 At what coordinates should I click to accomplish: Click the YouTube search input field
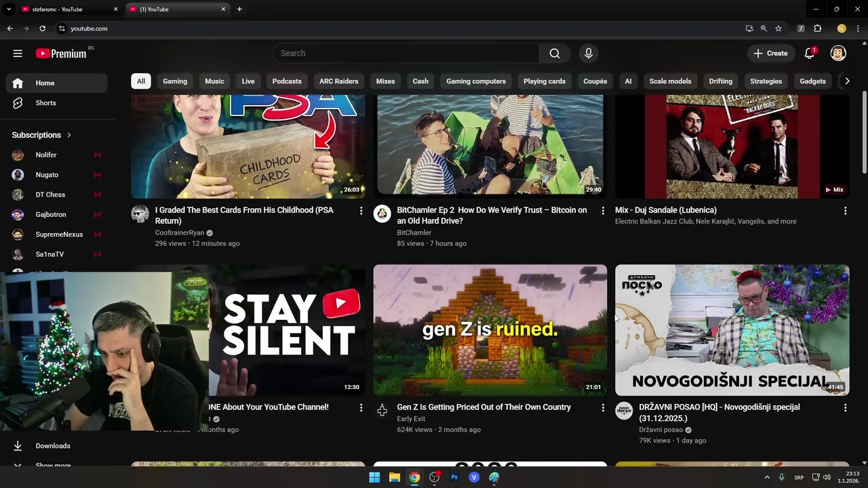406,54
